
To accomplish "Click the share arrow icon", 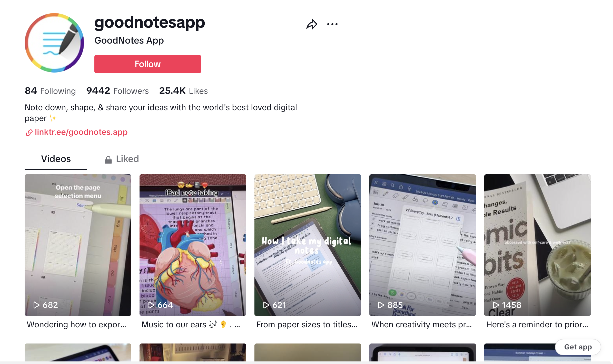I will (312, 24).
